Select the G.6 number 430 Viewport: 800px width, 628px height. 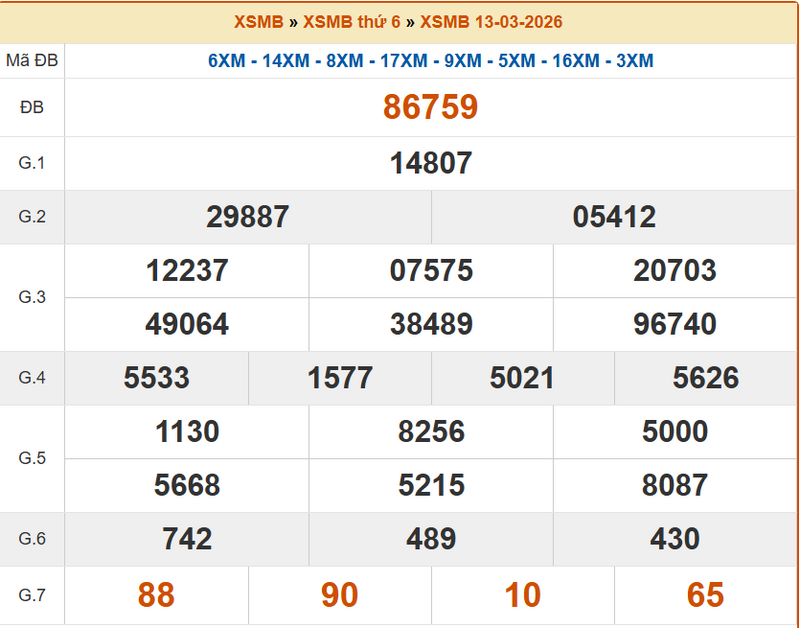(x=675, y=539)
